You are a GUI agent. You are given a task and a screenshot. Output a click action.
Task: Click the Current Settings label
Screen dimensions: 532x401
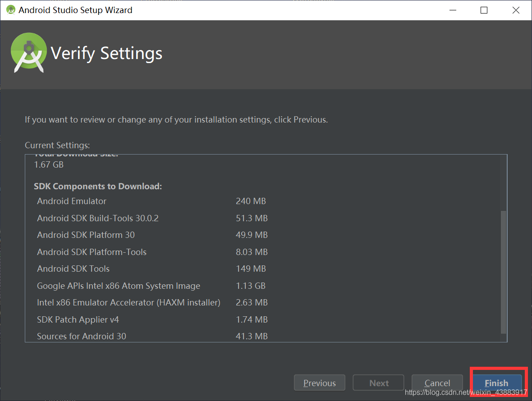coord(57,145)
